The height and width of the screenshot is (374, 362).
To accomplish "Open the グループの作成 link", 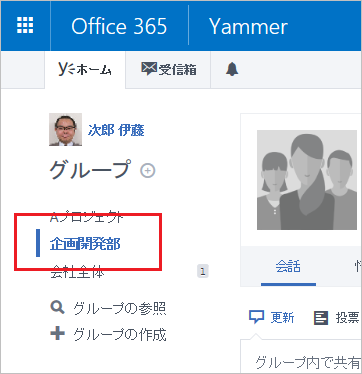I will [x=120, y=335].
